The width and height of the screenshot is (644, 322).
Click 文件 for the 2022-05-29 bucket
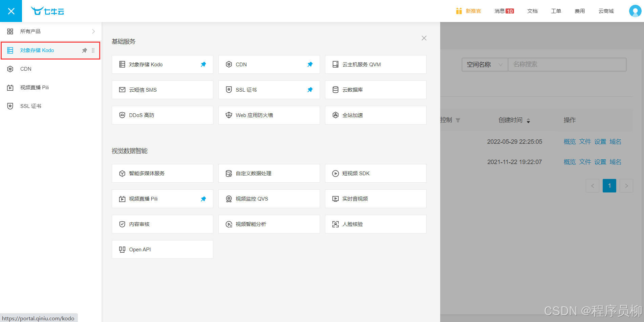pos(585,142)
